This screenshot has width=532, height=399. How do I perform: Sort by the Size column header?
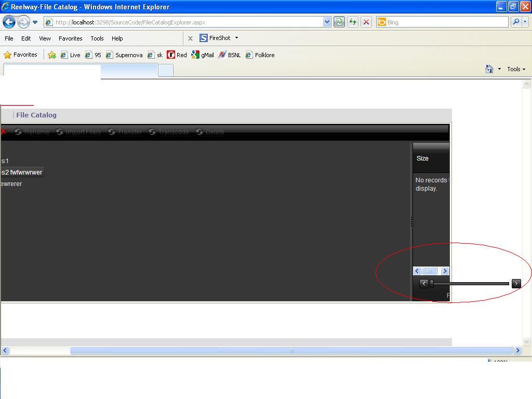(x=422, y=158)
